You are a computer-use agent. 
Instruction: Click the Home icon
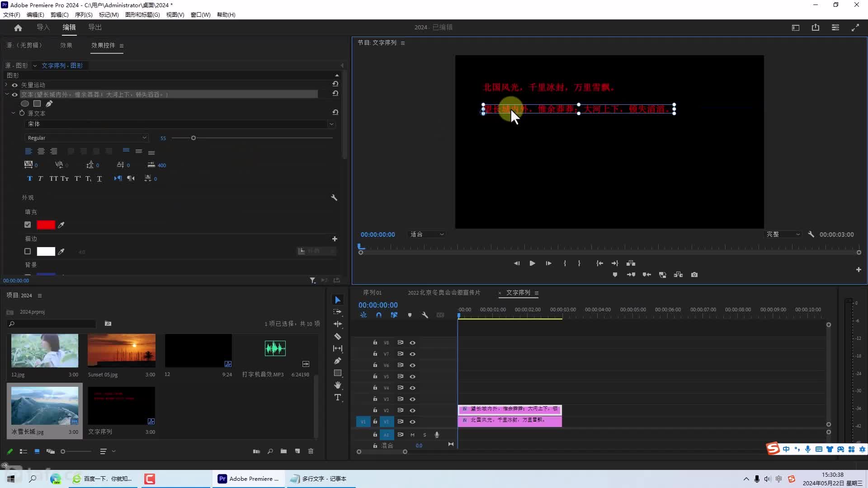click(18, 28)
